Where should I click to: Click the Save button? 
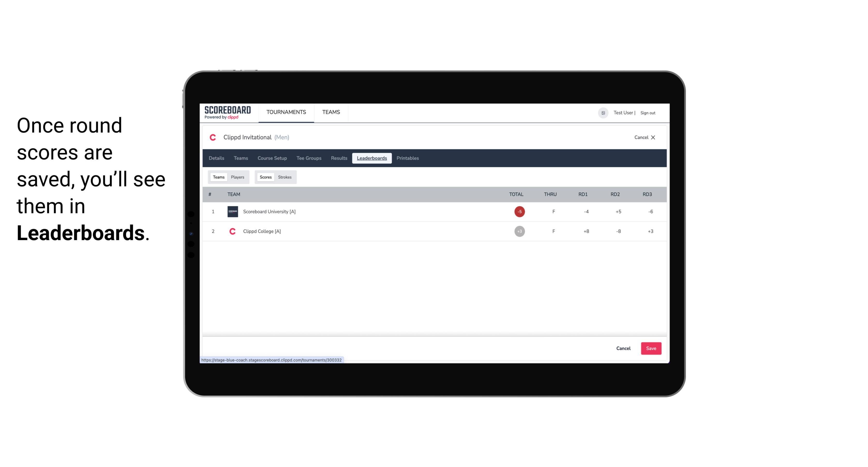pos(651,348)
